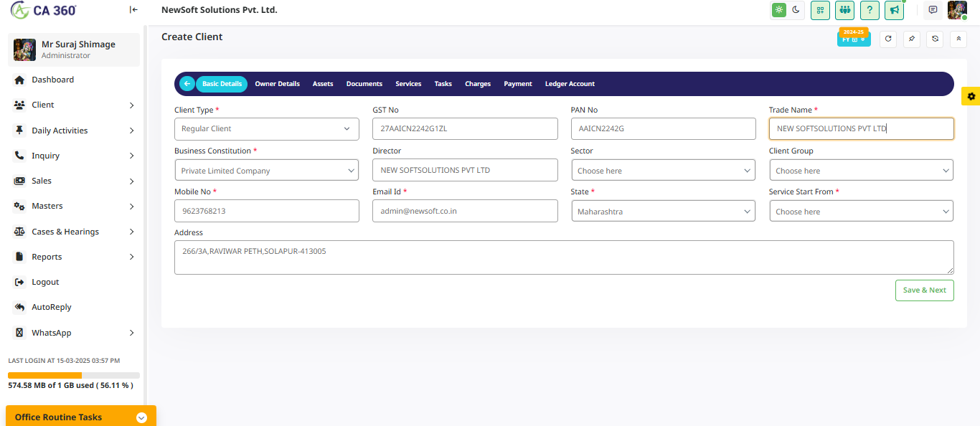Click the double chevron up collapse icon
The image size is (980, 426).
pos(958,39)
